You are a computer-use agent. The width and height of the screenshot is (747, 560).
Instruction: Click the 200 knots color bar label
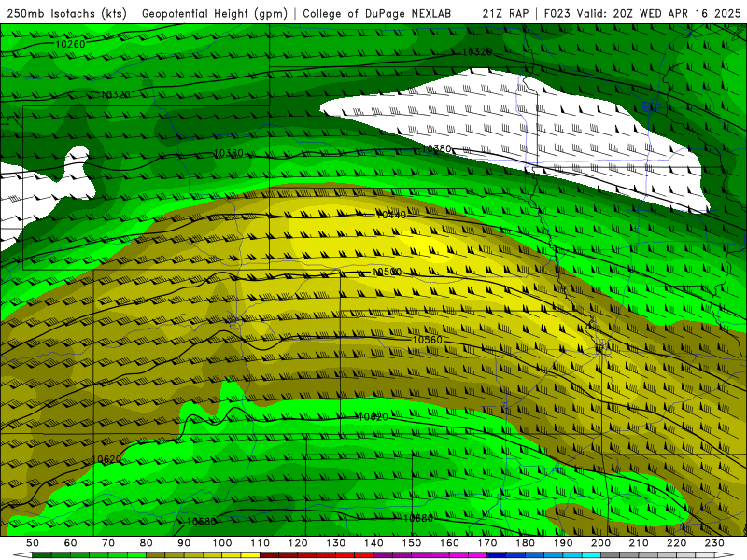[600, 543]
